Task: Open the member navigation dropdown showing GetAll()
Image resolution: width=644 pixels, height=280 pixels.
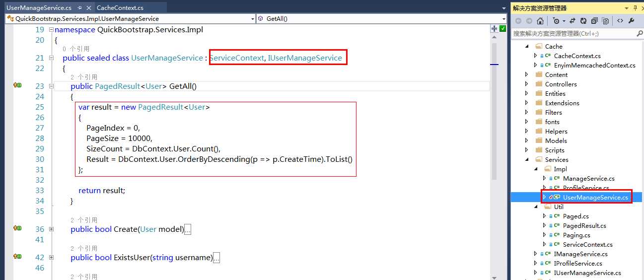Action: [381, 18]
